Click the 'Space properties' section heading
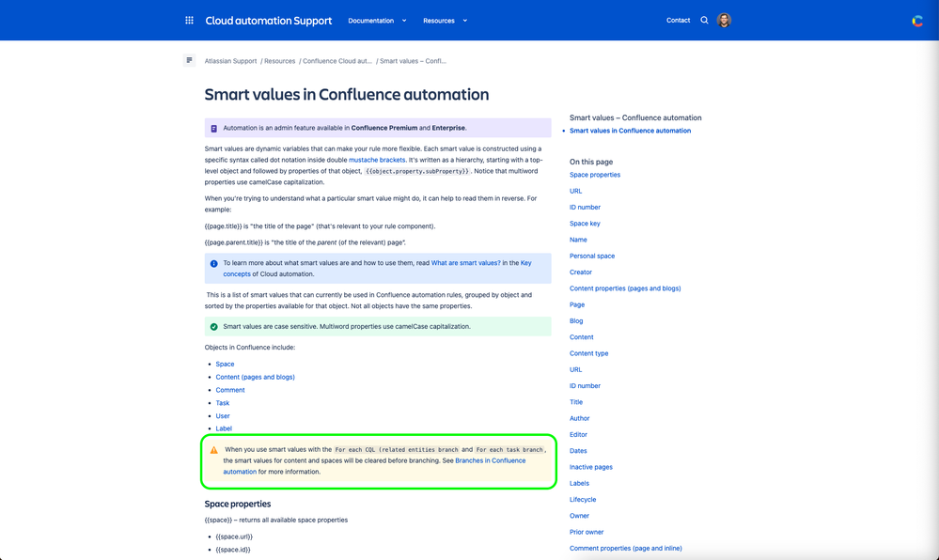This screenshot has width=939, height=560. pos(237,504)
